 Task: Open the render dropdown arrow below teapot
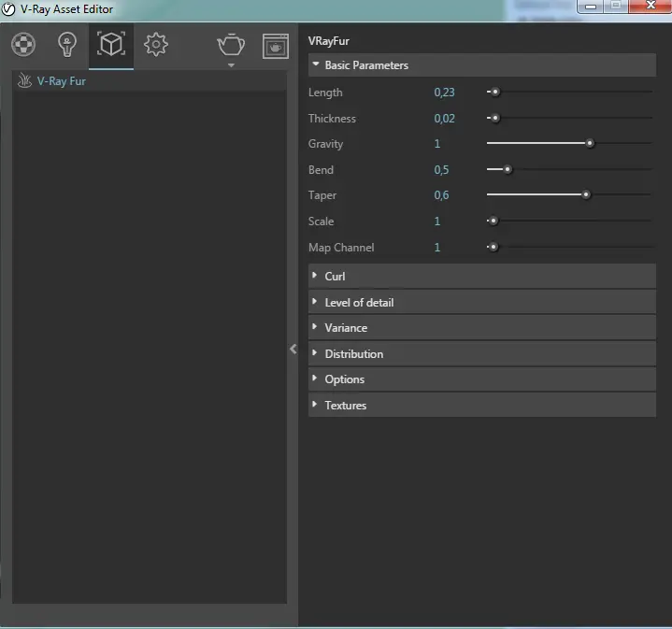tap(231, 66)
